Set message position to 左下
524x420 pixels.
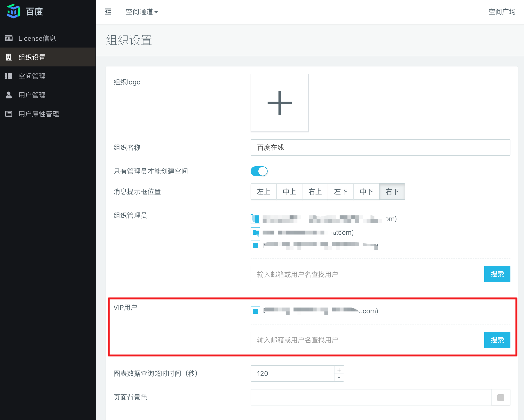click(x=341, y=192)
